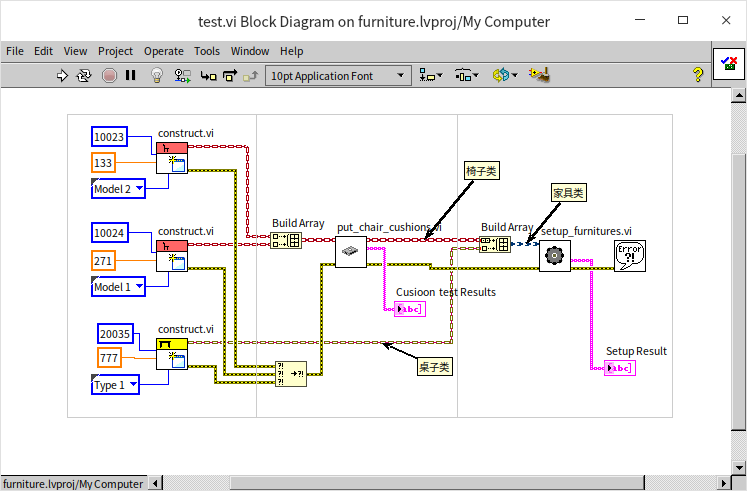Click the 椅子类 comment label
The width and height of the screenshot is (747, 491).
482,170
